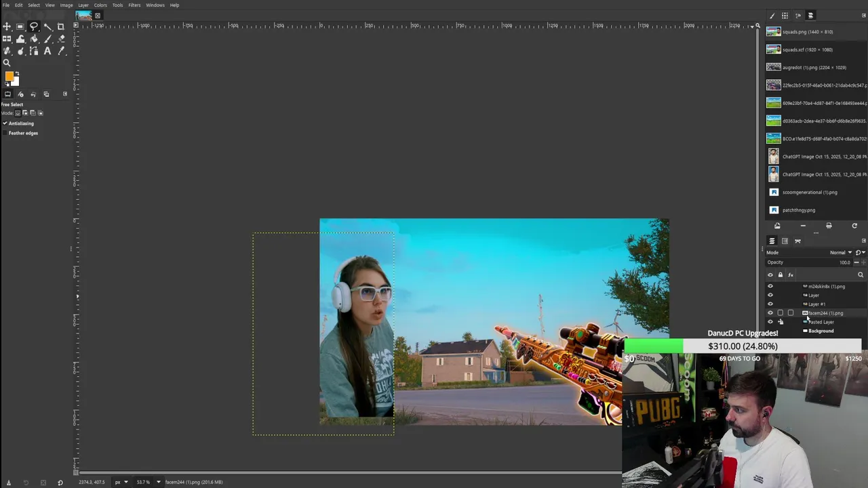
Task: Select patchthngy.png in images list
Action: [815, 210]
